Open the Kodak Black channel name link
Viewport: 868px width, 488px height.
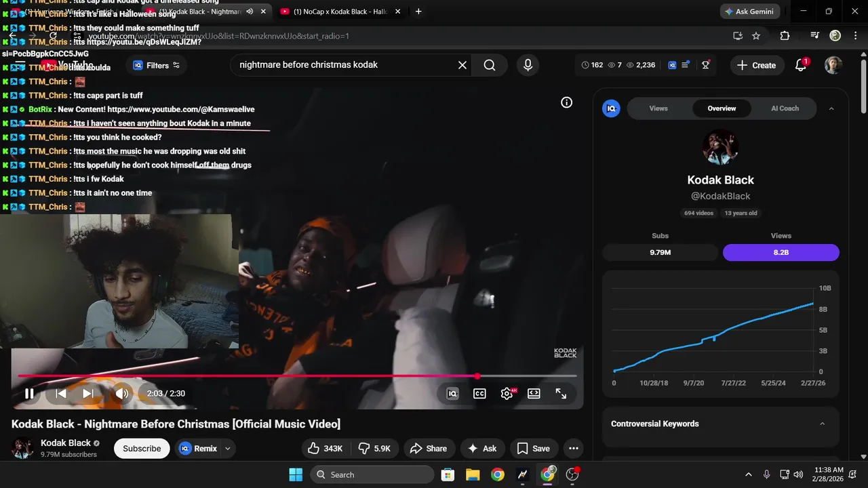66,443
